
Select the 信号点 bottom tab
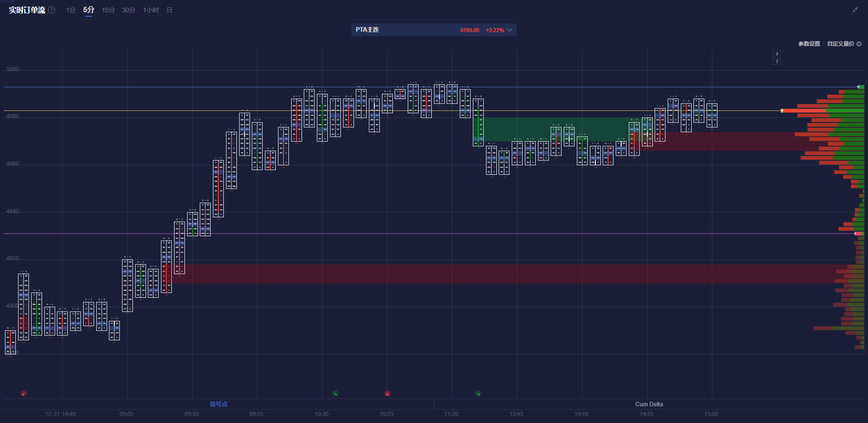tap(219, 404)
